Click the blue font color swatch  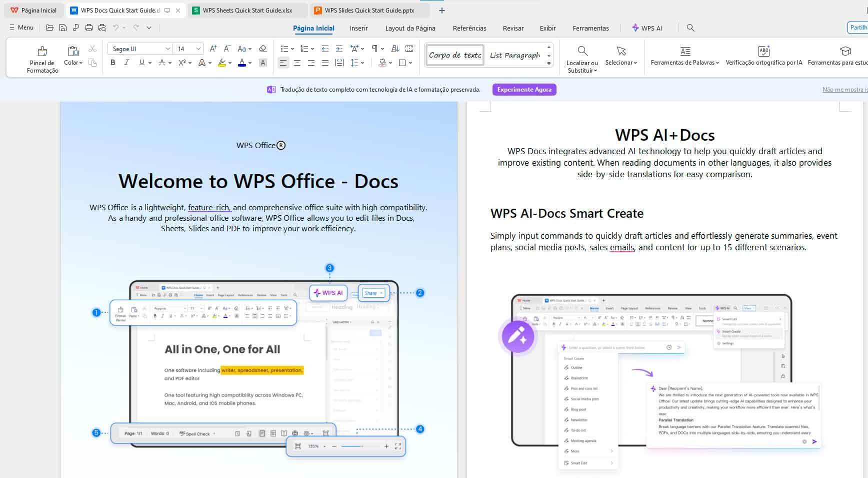point(242,63)
